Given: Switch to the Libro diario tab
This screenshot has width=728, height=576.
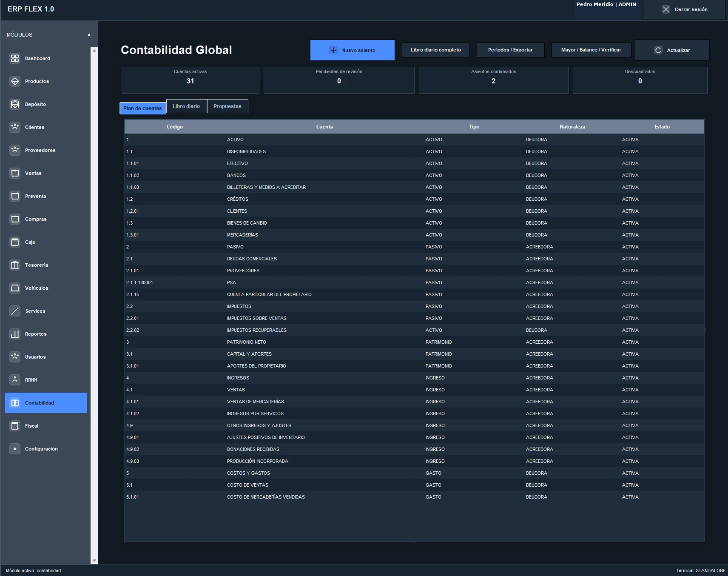Looking at the screenshot, I should point(186,106).
